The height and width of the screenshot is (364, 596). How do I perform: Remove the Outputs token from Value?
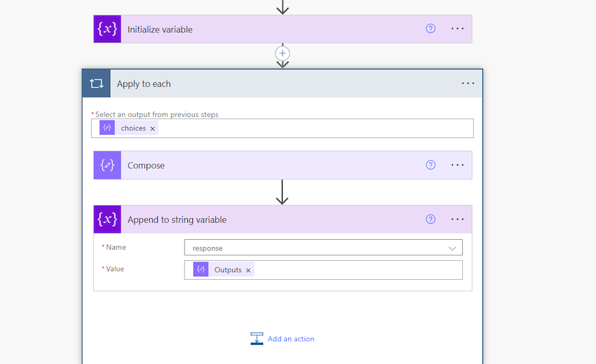point(248,270)
